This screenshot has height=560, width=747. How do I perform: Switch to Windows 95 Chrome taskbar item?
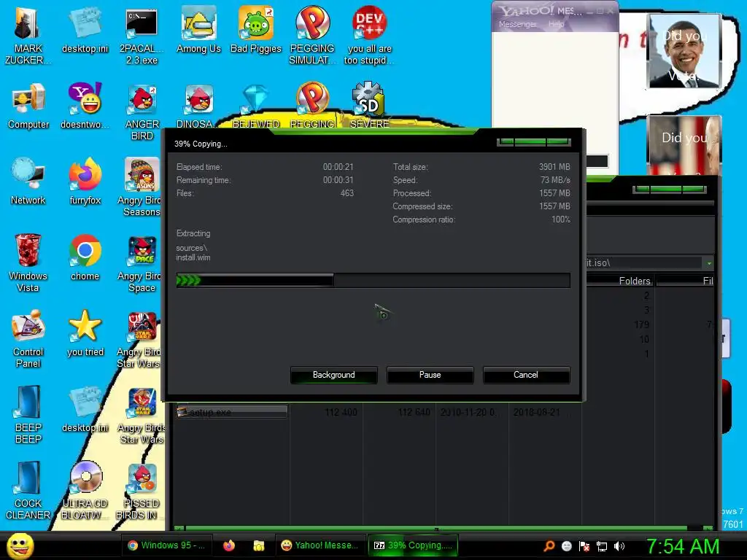(166, 545)
